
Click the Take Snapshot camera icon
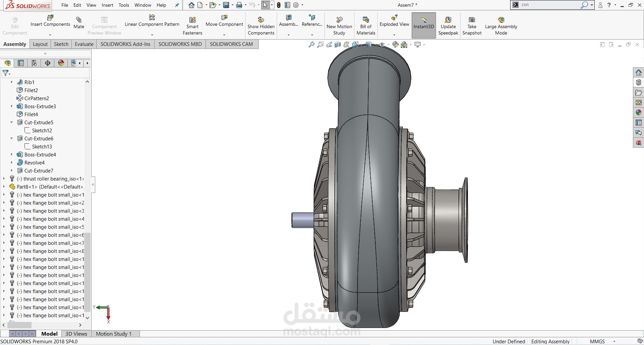point(472,20)
